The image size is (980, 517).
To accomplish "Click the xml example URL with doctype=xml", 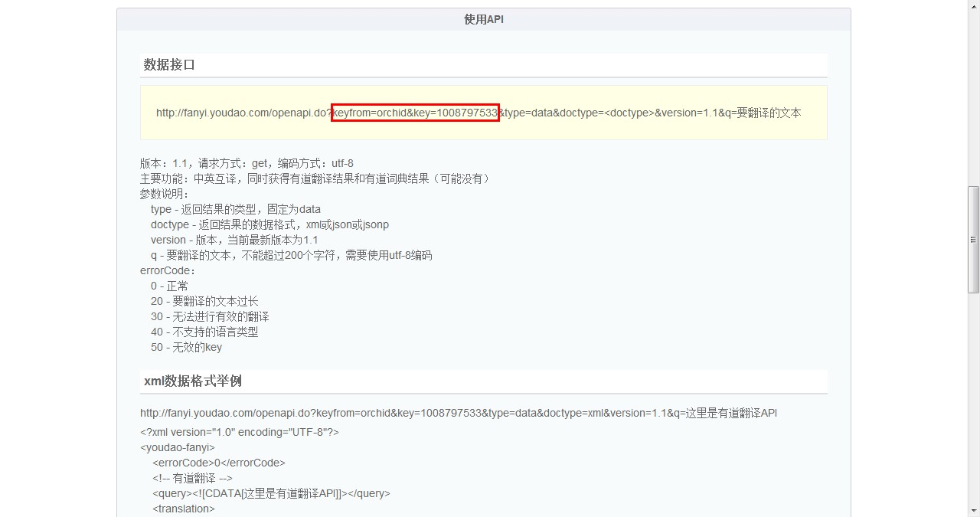I will point(459,413).
